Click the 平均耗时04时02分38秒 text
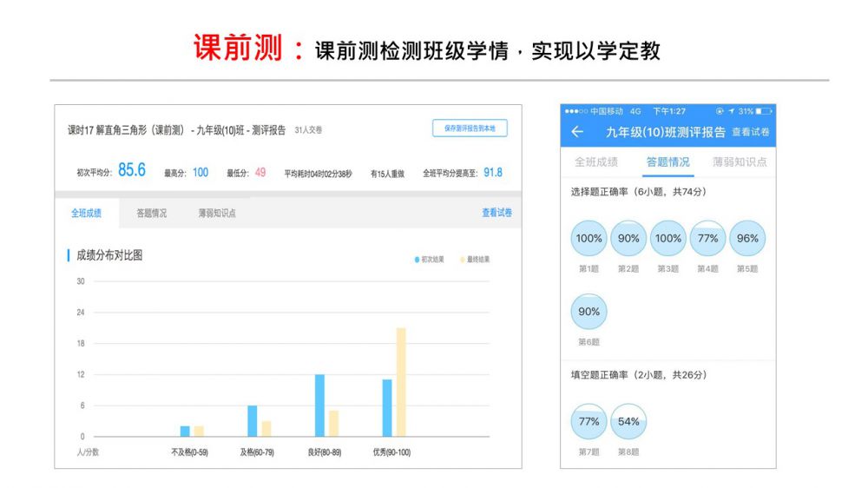 (x=319, y=174)
